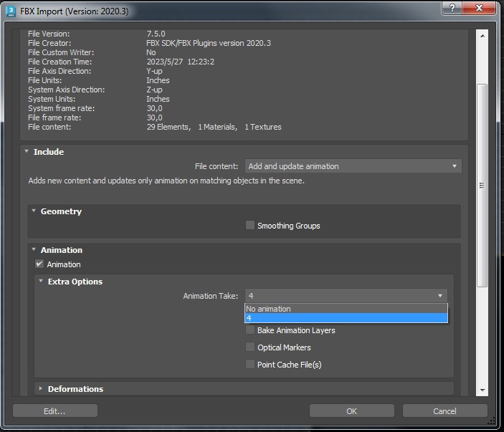Click the '29 Elements,' content text
The width and height of the screenshot is (504, 432).
168,127
